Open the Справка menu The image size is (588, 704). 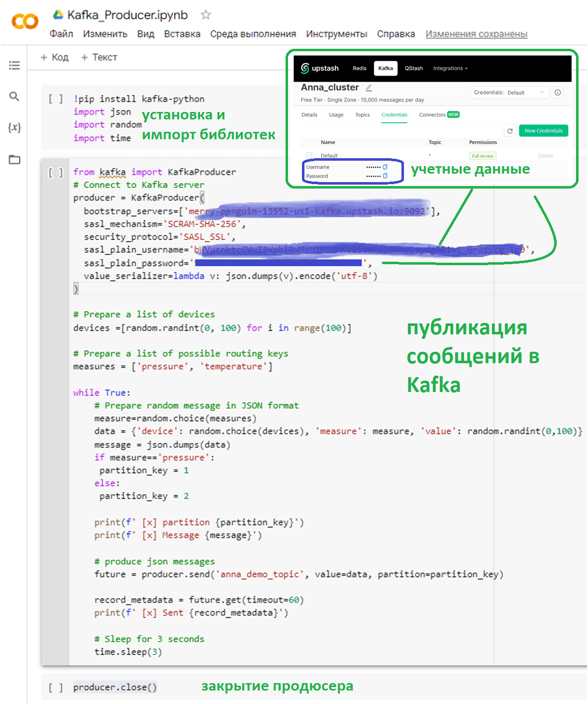coord(396,34)
